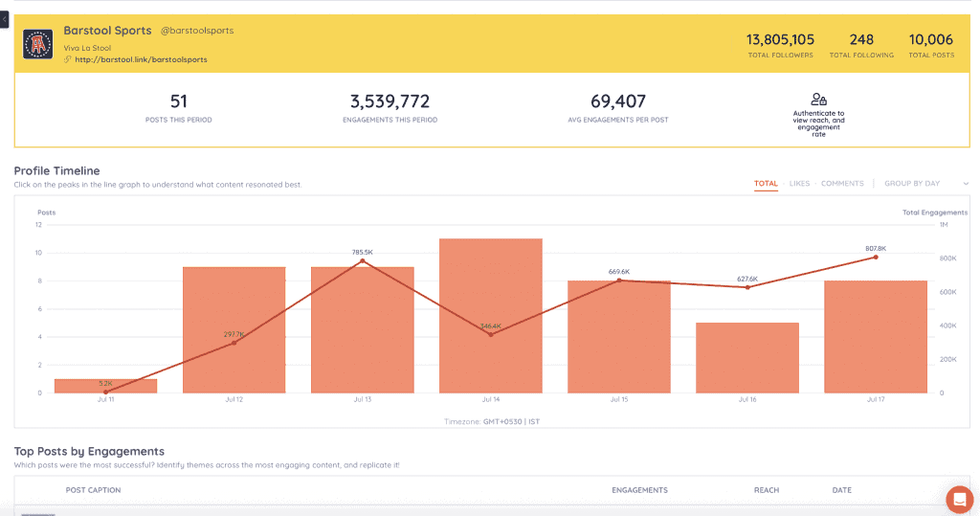Click the Barstool Sports profile name
The height and width of the screenshot is (516, 980).
tap(107, 30)
